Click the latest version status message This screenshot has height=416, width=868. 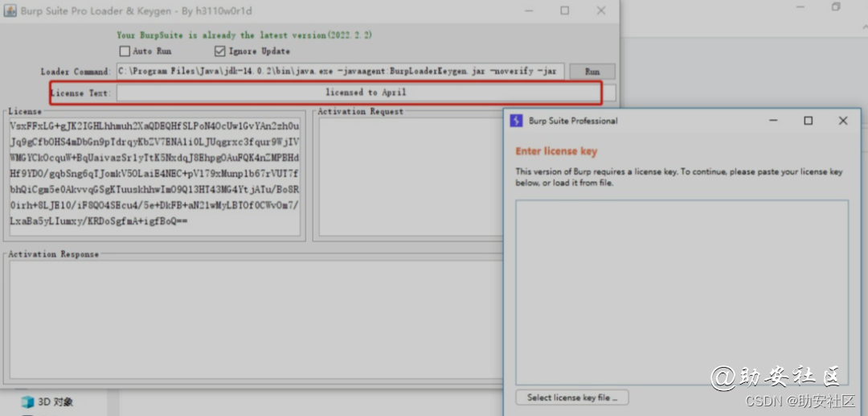tap(244, 35)
